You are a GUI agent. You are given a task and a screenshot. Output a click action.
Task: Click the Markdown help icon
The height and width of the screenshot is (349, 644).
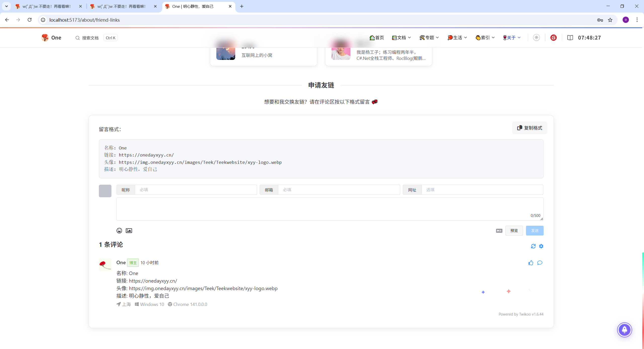pos(499,230)
